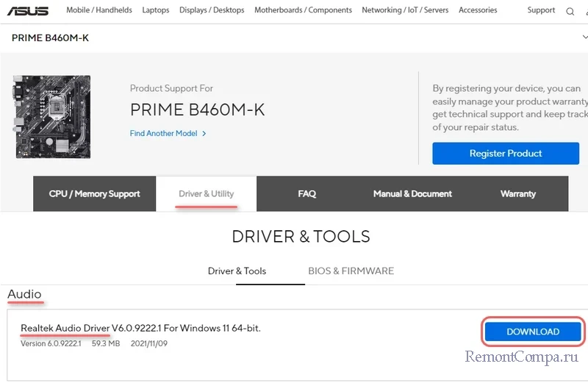This screenshot has width=588, height=383.
Task: Expand the chevron in the PRIME B460M-K bar
Action: click(x=584, y=37)
